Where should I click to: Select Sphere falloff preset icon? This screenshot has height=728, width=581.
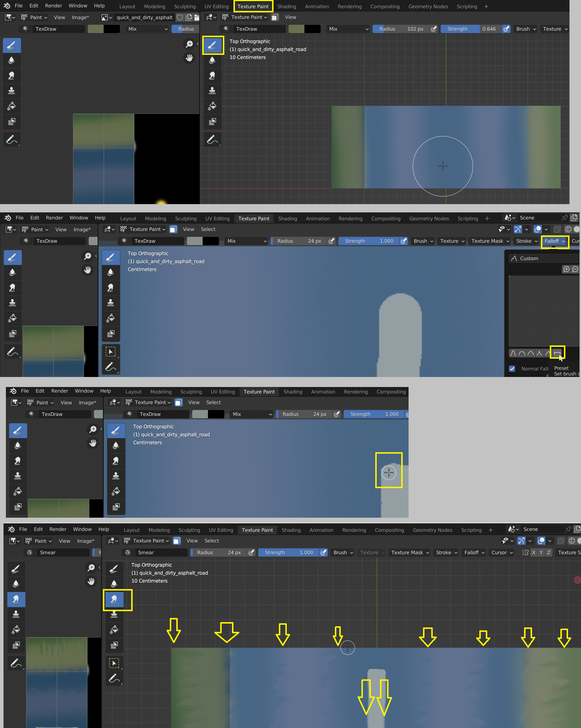(522, 353)
